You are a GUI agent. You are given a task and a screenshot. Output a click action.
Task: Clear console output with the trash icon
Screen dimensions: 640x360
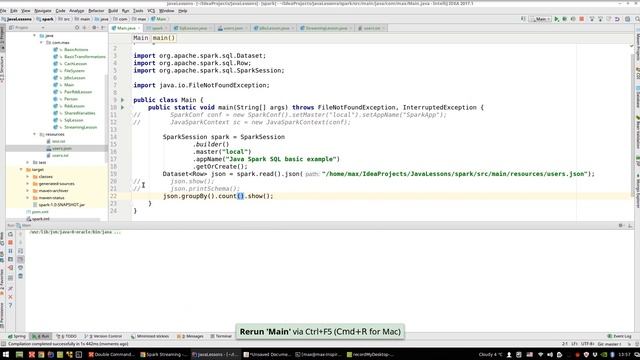20,276
